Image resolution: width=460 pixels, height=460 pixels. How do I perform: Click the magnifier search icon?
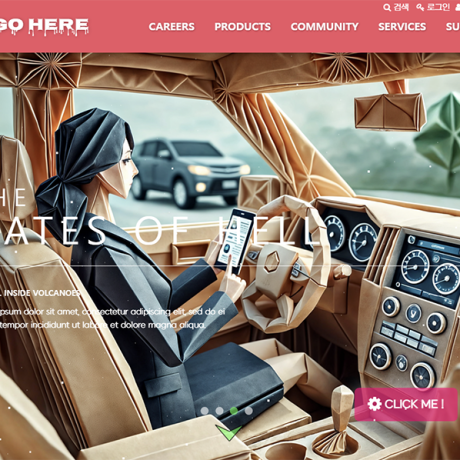(387, 7)
